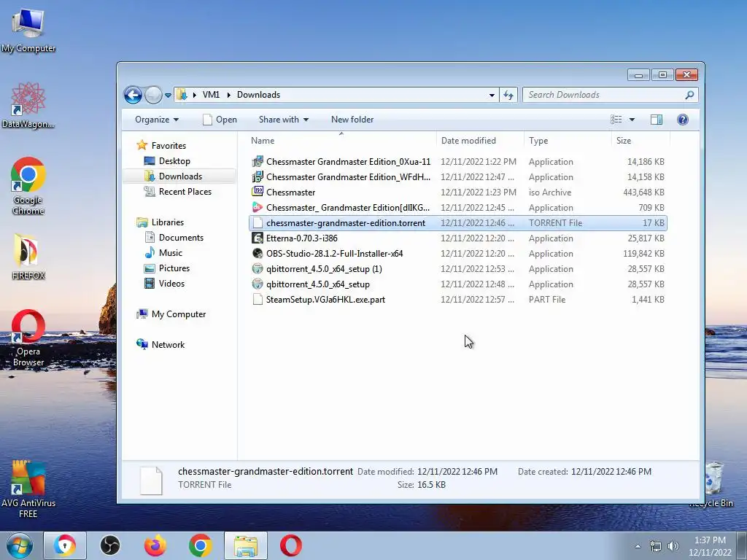Select OBS-Studio-28.1.2-Full-Installer-x64 file
The height and width of the screenshot is (560, 747).
click(x=457, y=253)
